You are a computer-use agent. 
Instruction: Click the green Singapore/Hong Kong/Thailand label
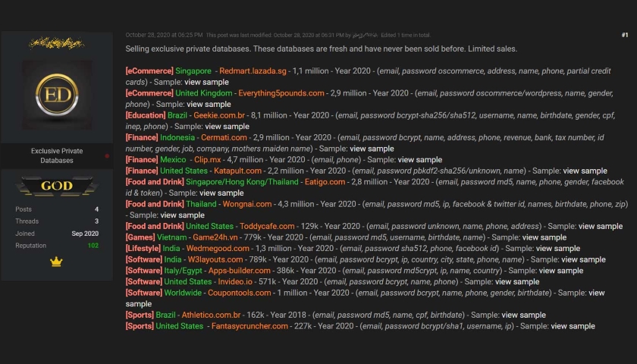pyautogui.click(x=242, y=182)
